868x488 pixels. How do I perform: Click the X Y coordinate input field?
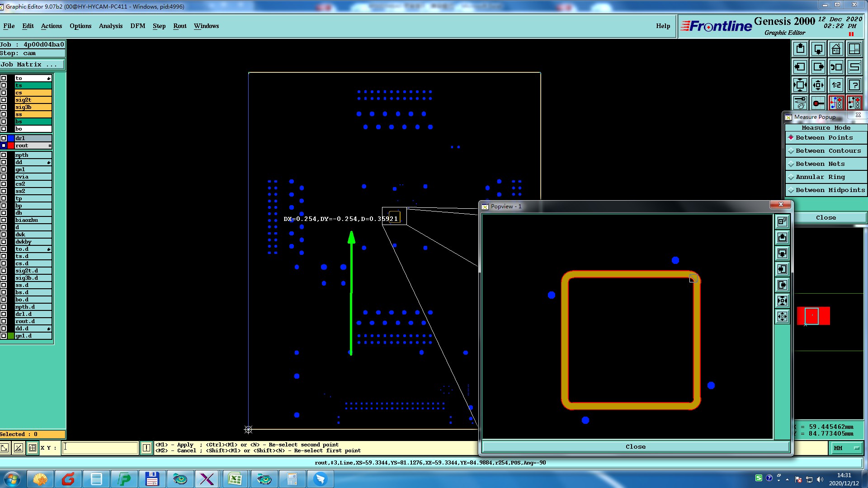click(x=99, y=448)
